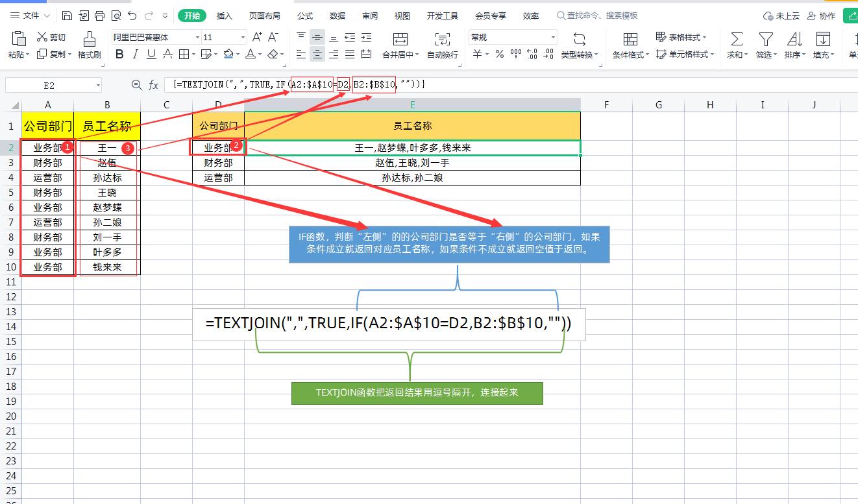The image size is (858, 504).
Task: Decrease decimal places
Action: (548, 54)
